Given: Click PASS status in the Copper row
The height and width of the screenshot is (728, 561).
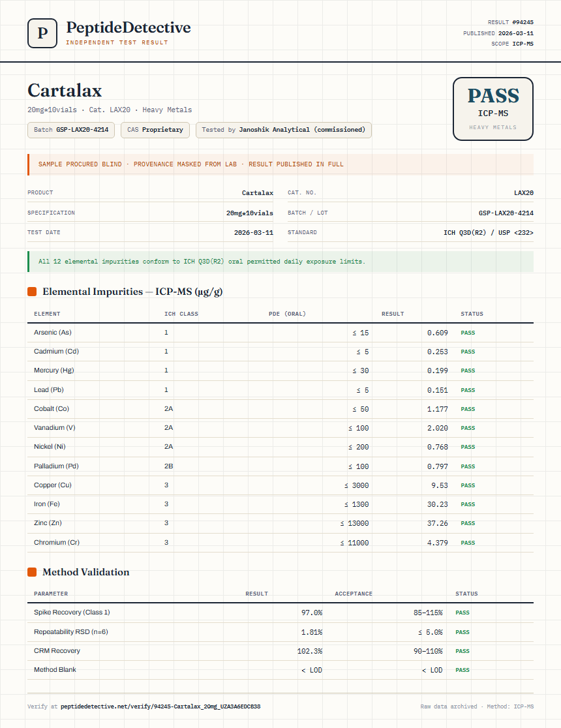Looking at the screenshot, I should coord(468,485).
